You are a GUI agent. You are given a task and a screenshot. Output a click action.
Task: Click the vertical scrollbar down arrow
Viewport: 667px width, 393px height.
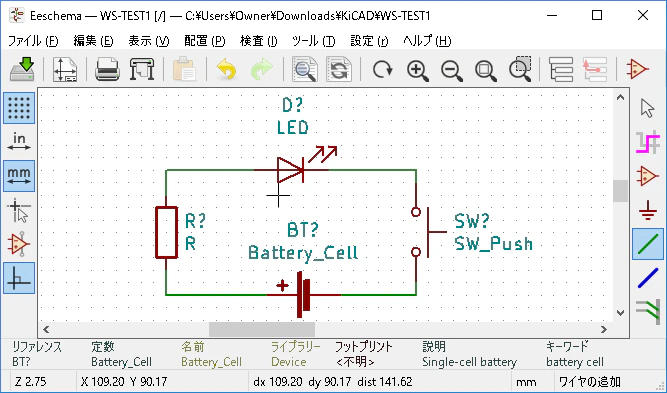coord(621,313)
